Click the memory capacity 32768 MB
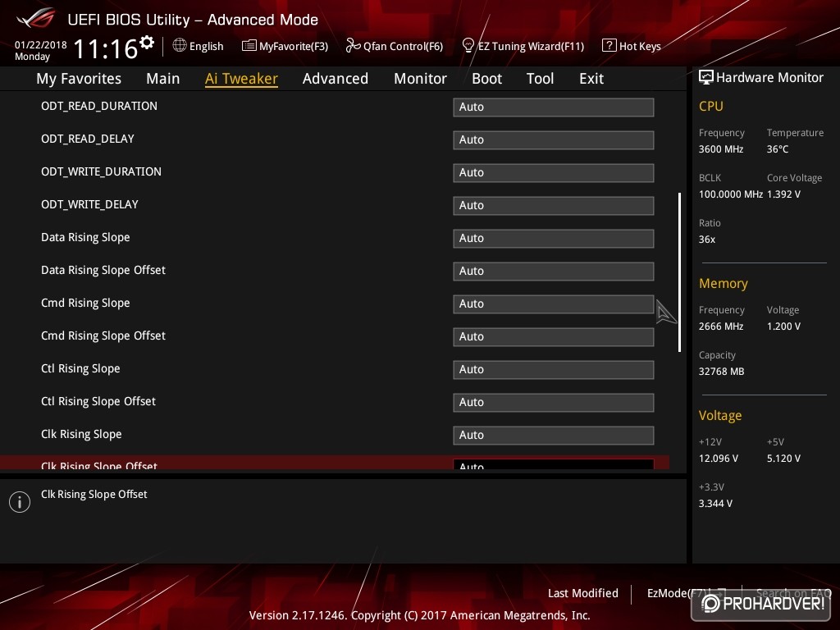Image resolution: width=840 pixels, height=630 pixels. click(722, 372)
